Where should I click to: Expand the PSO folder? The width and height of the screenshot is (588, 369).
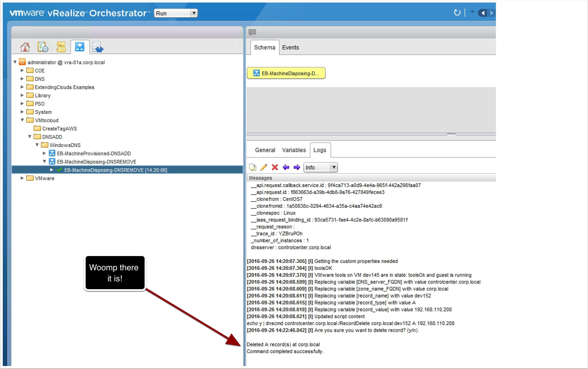(x=22, y=104)
